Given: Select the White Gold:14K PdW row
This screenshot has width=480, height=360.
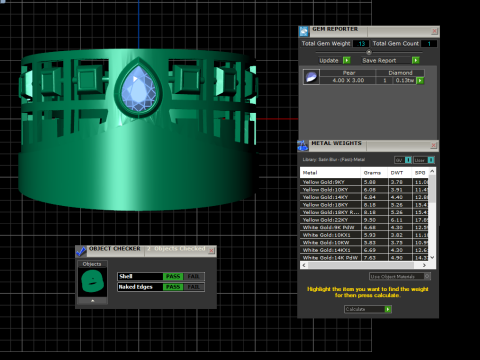Looking at the screenshot, I should click(364, 257).
